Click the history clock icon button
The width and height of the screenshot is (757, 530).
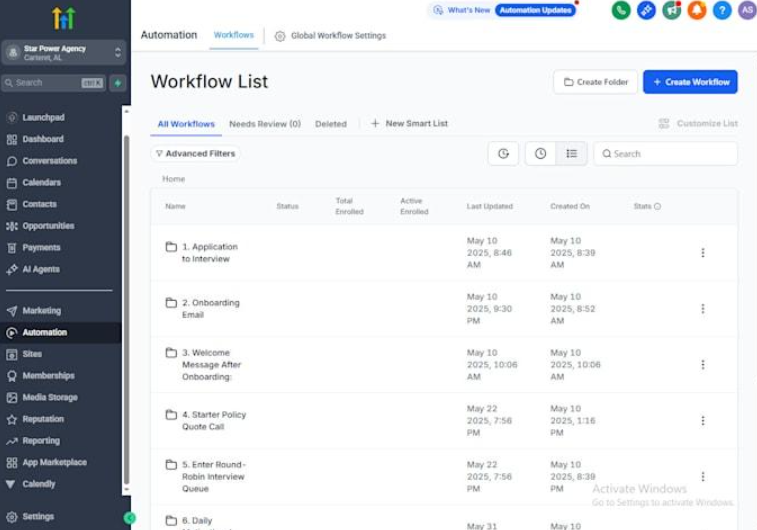point(503,153)
